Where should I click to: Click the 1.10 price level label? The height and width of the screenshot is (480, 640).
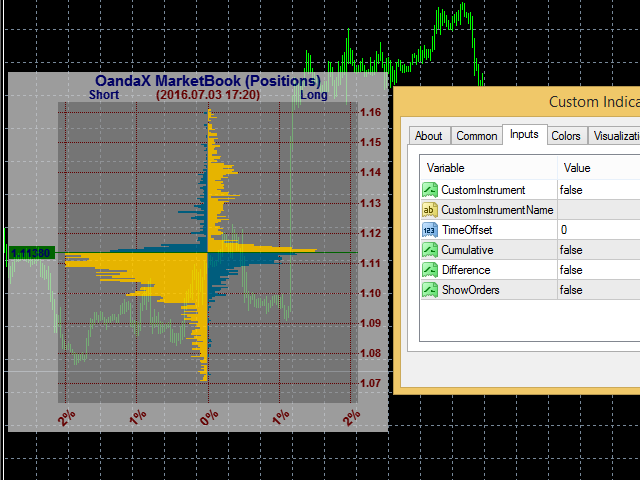tap(371, 293)
